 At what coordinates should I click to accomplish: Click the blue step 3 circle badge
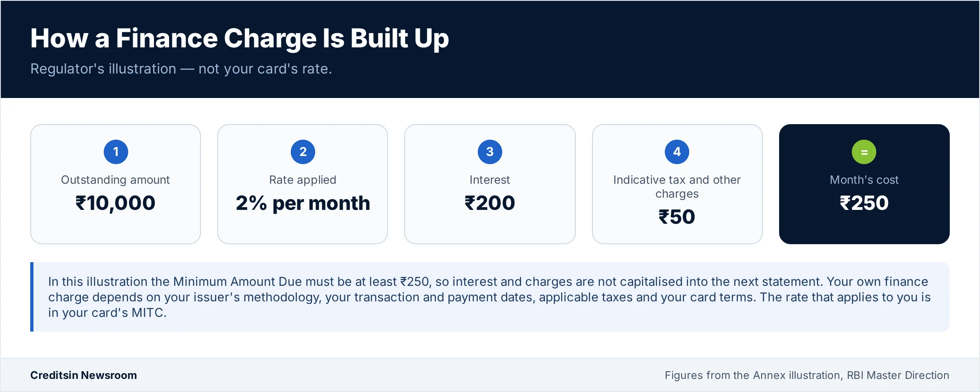pos(490,152)
